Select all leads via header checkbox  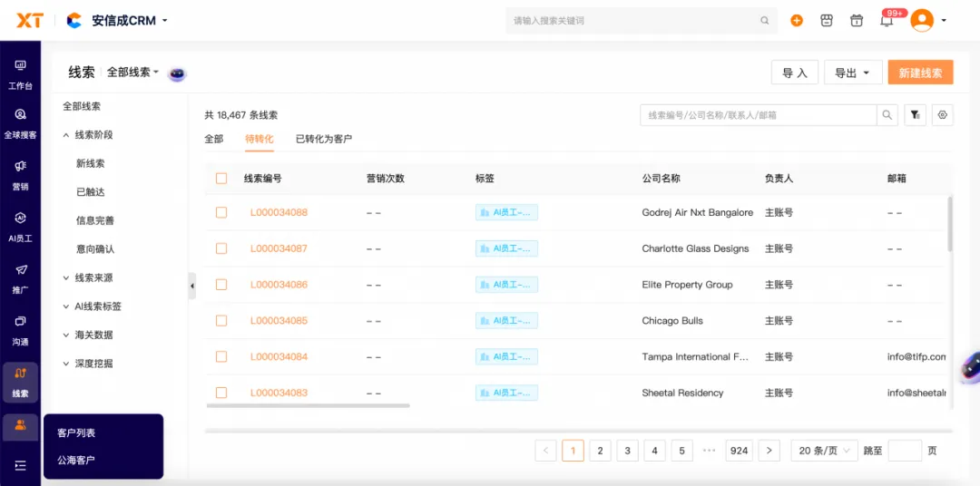pyautogui.click(x=221, y=179)
